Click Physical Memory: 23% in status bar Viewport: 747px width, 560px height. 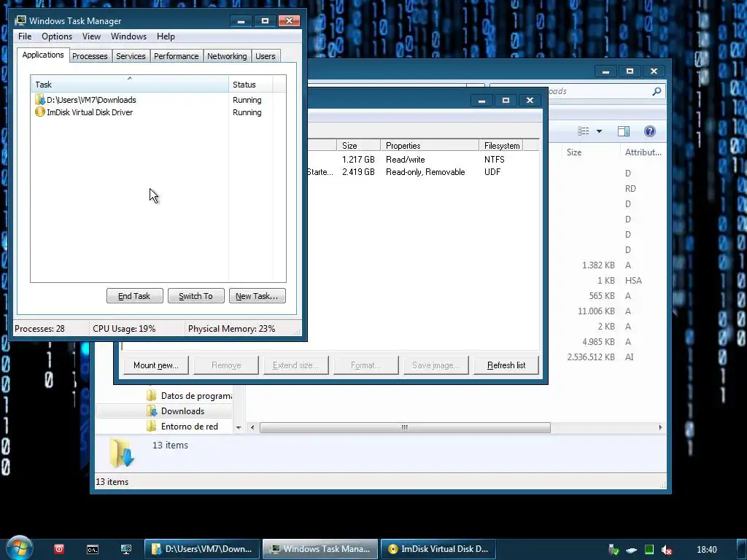tap(231, 329)
